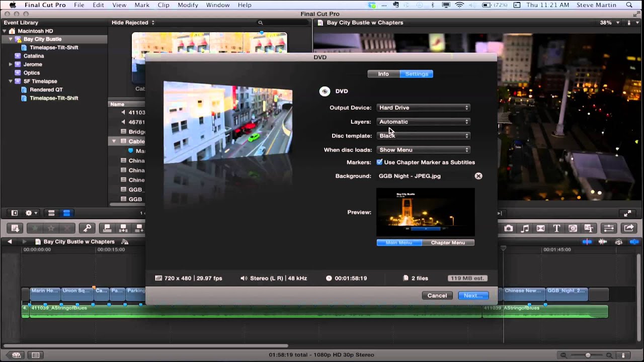Switch event browser to filmstrip view

pos(51,213)
